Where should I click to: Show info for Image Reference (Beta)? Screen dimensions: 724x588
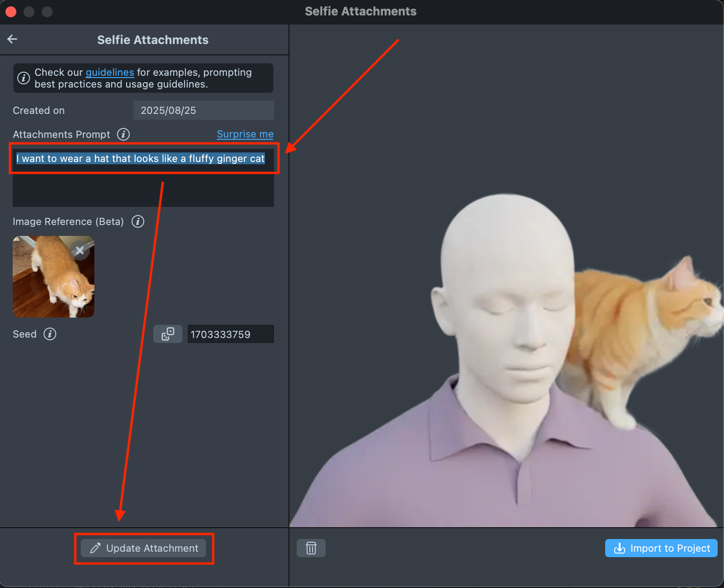pyautogui.click(x=138, y=221)
